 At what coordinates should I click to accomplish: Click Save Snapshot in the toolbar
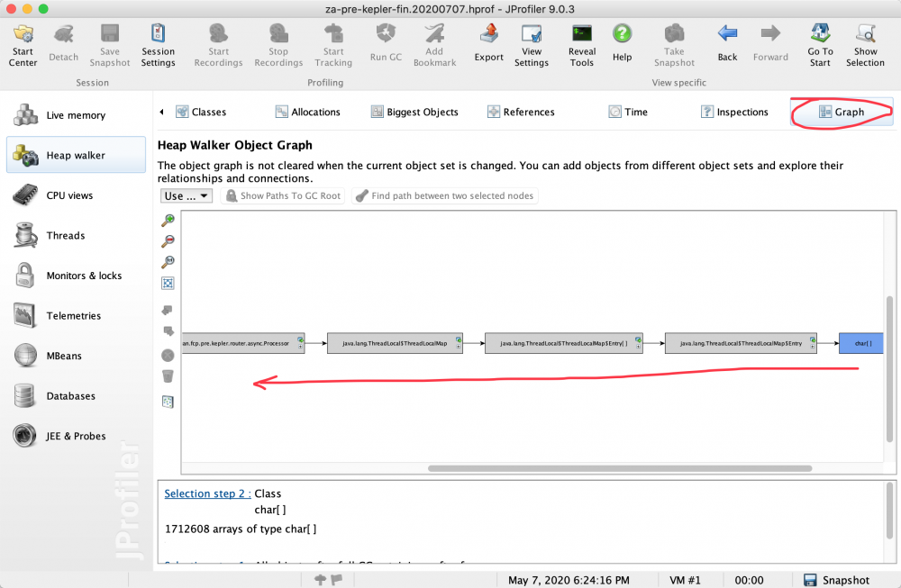pos(110,45)
